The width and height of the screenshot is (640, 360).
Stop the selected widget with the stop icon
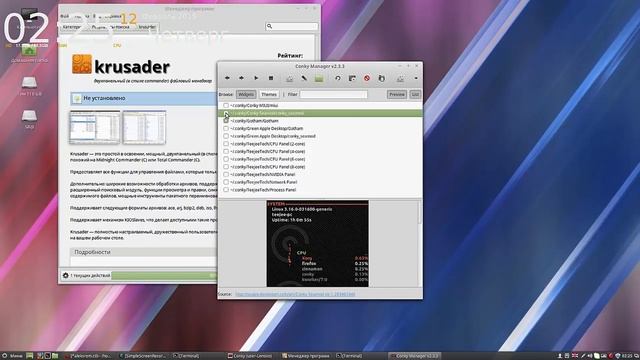(271, 78)
